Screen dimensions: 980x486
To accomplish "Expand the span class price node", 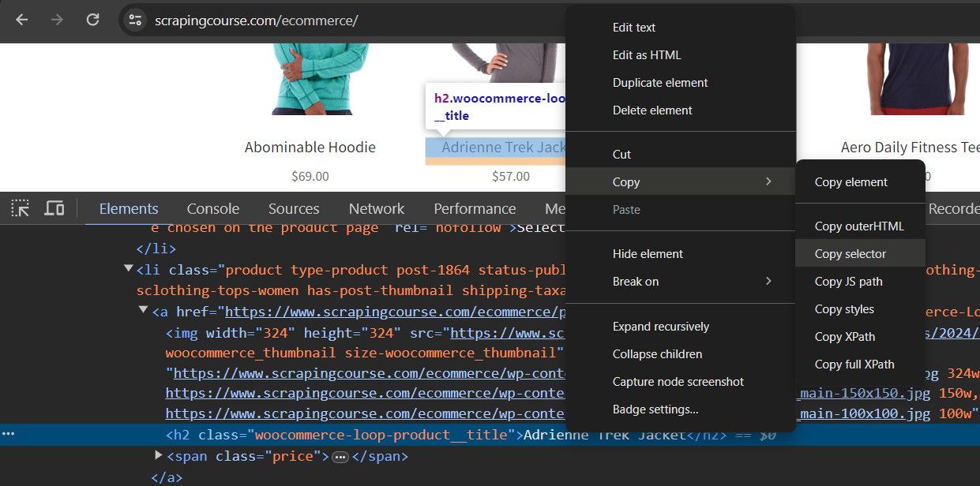I will [x=159, y=455].
